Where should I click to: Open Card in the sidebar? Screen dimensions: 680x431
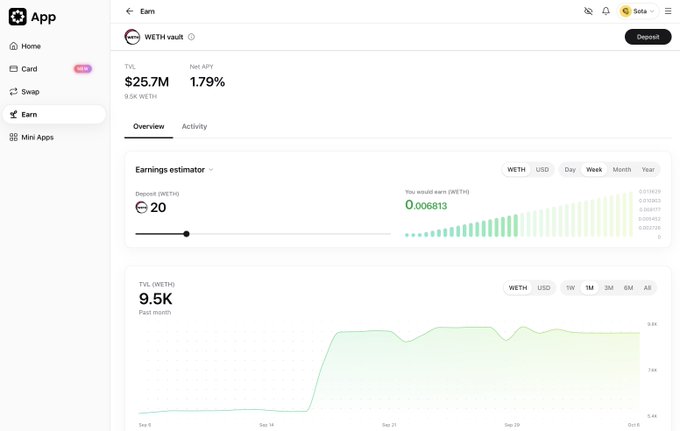click(x=54, y=69)
